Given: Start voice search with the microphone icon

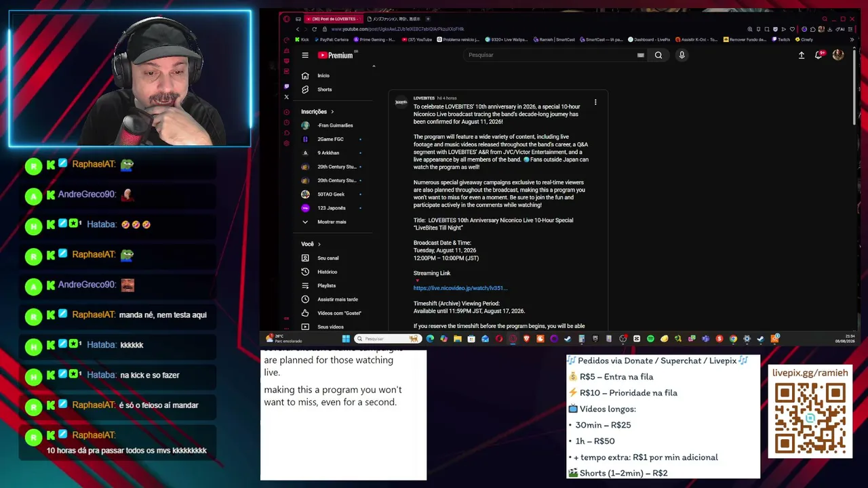Looking at the screenshot, I should tap(682, 55).
